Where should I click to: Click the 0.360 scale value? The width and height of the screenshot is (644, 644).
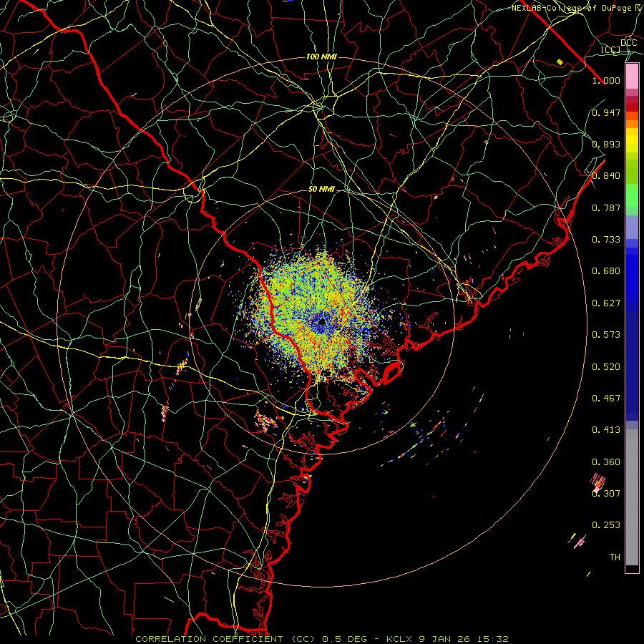pos(606,462)
